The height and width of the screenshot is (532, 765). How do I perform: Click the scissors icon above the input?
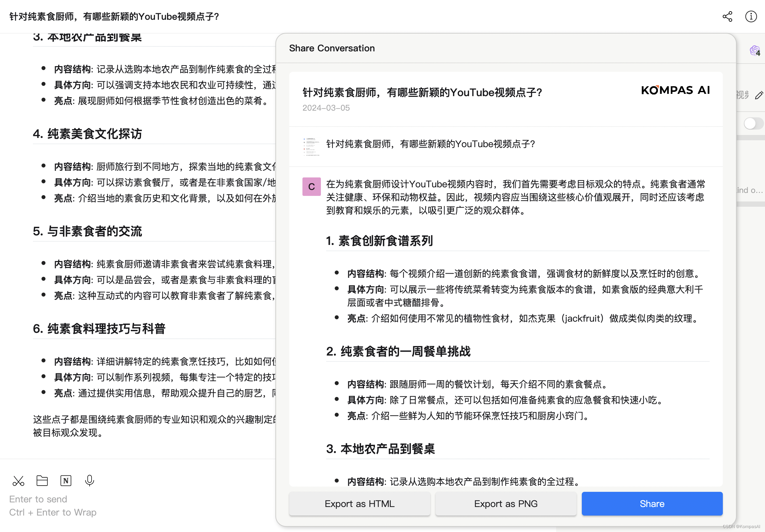coord(18,481)
